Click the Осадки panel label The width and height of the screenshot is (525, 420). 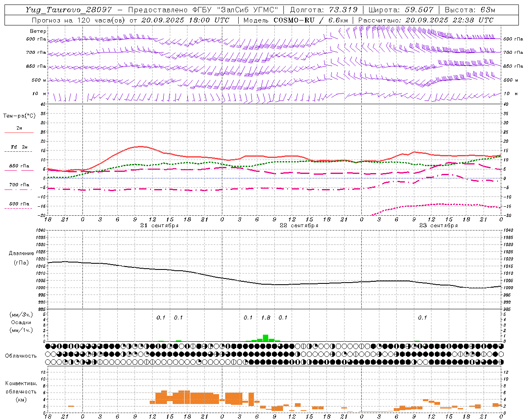pyautogui.click(x=21, y=322)
